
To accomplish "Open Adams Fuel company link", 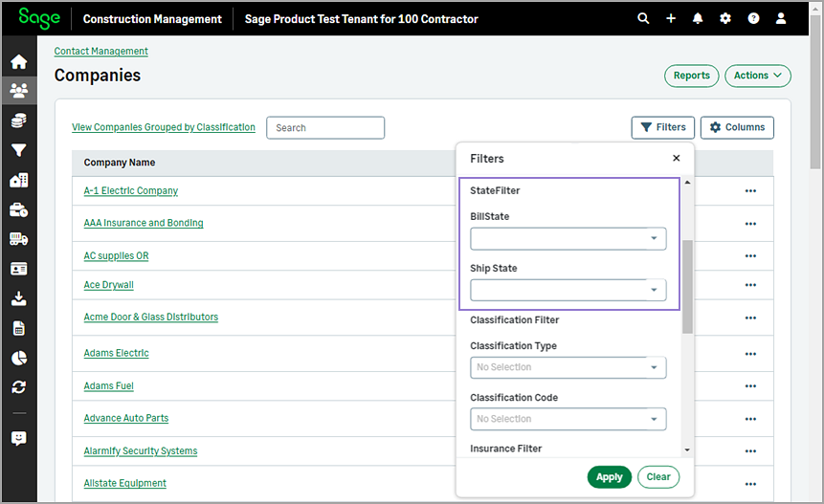I will (109, 385).
